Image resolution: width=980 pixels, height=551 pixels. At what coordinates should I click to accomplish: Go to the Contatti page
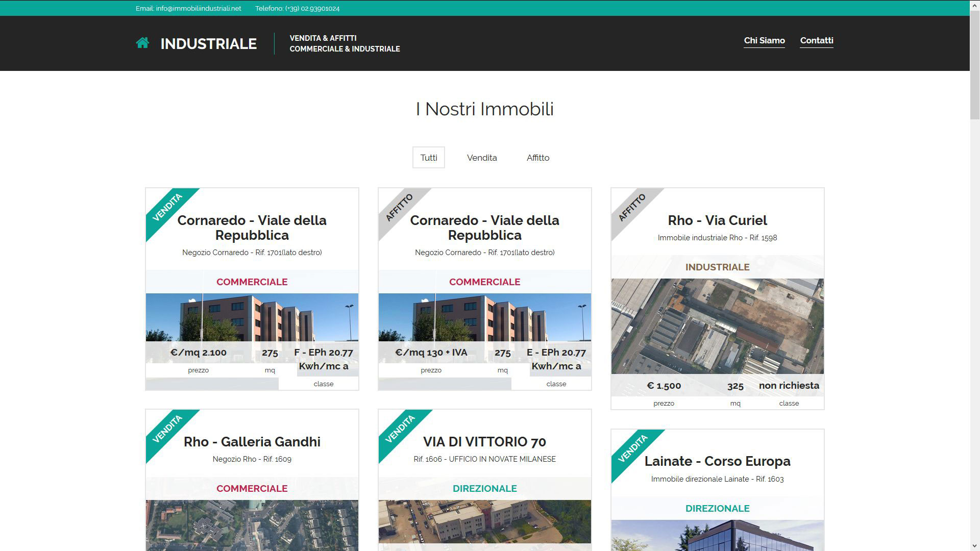(x=816, y=40)
